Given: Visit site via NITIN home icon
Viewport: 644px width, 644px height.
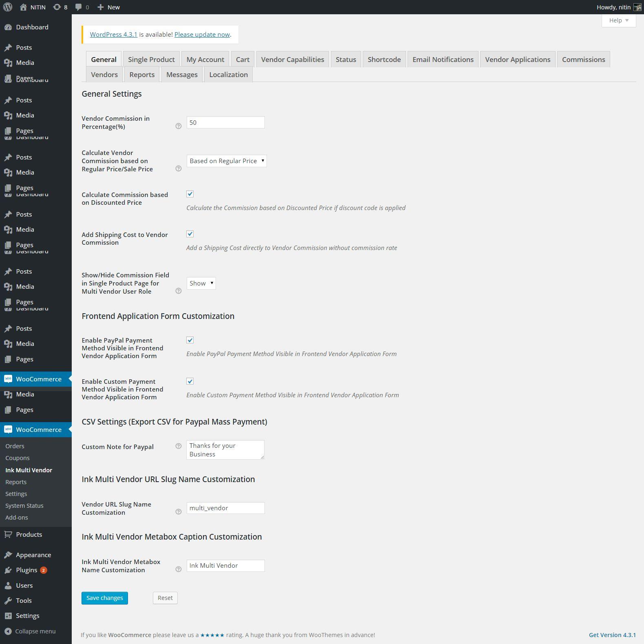Looking at the screenshot, I should (23, 7).
